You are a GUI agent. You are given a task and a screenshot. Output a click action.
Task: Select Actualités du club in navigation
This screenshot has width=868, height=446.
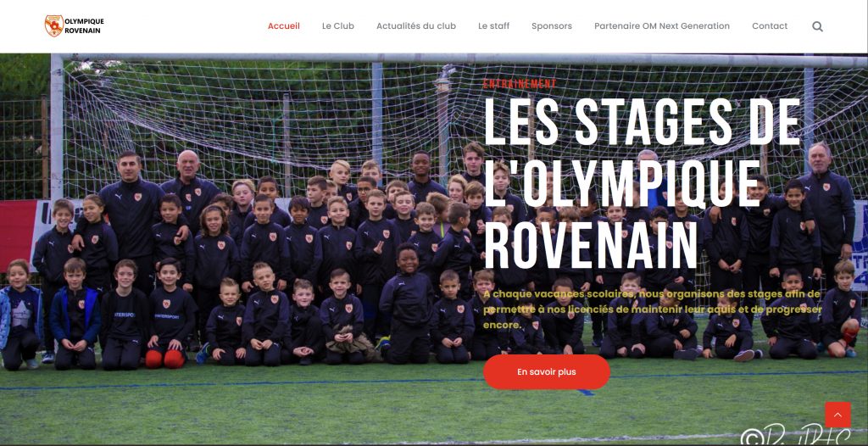415,26
